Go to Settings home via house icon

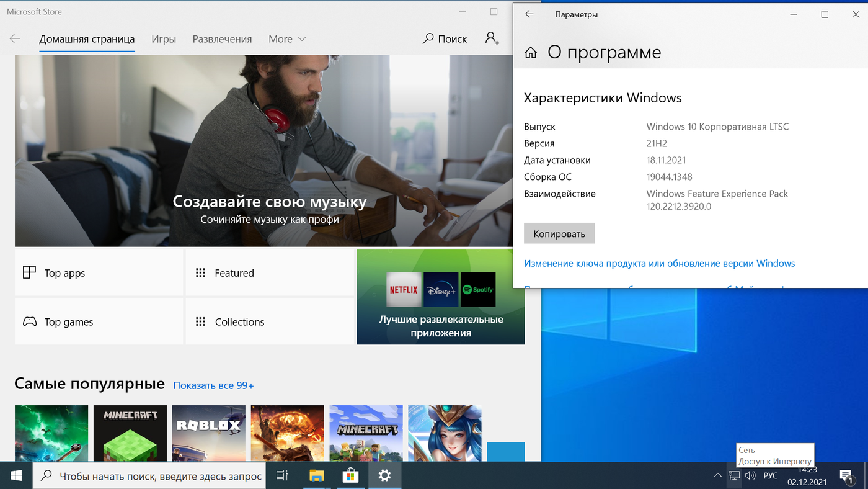coord(531,53)
